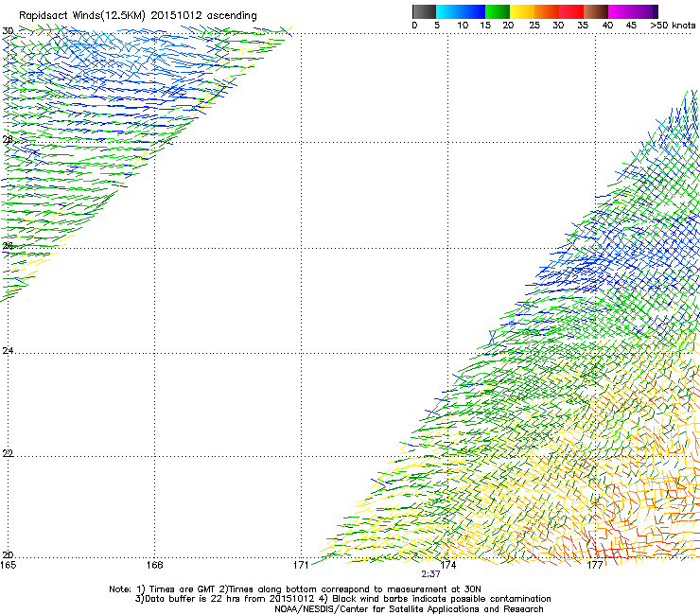Click longitude label '171' on bottom axis

(x=301, y=565)
